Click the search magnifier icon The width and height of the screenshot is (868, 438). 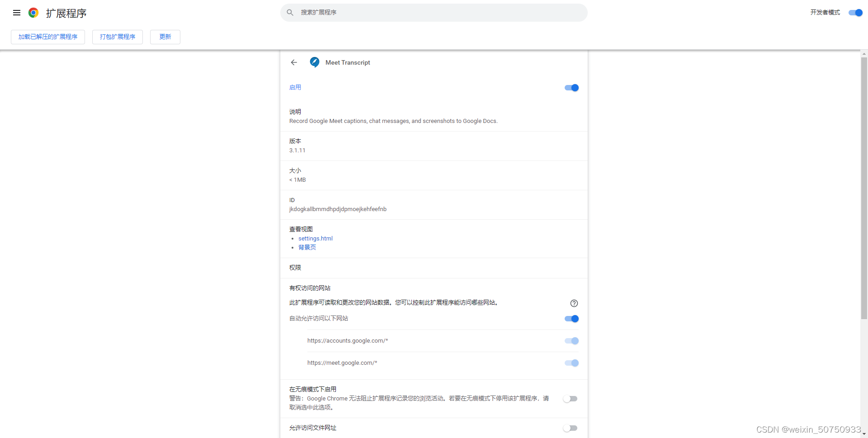290,13
